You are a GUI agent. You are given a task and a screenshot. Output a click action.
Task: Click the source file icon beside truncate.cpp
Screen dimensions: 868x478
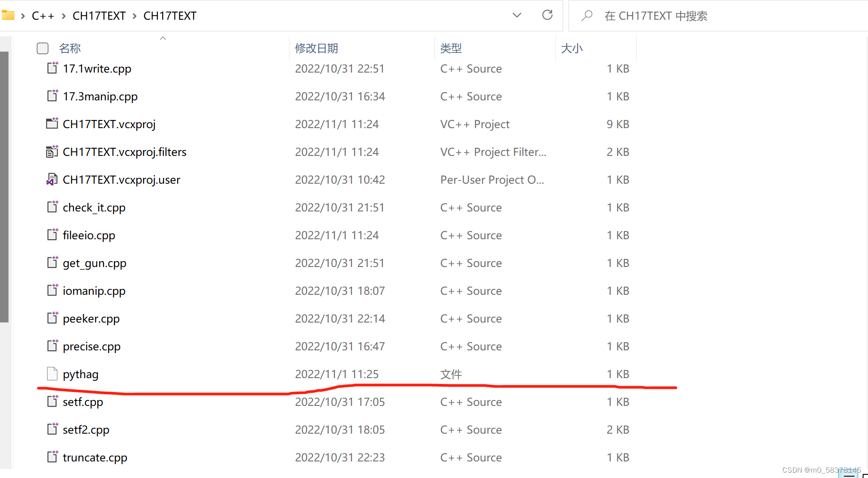click(x=52, y=457)
